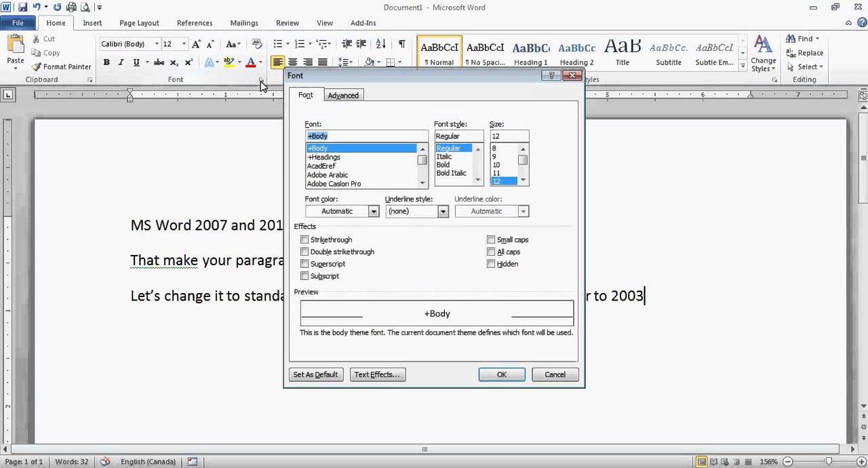
Task: Enable the All caps checkbox
Action: click(x=491, y=252)
